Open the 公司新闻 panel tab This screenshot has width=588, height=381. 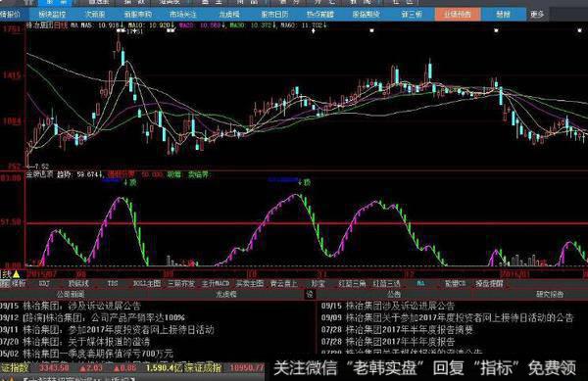[71, 295]
